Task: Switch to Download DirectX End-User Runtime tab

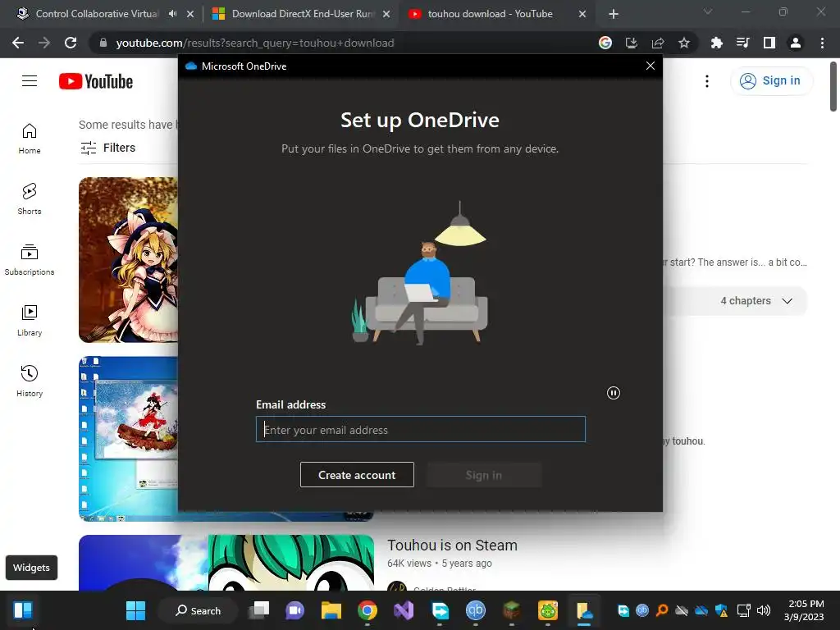Action: tap(304, 14)
